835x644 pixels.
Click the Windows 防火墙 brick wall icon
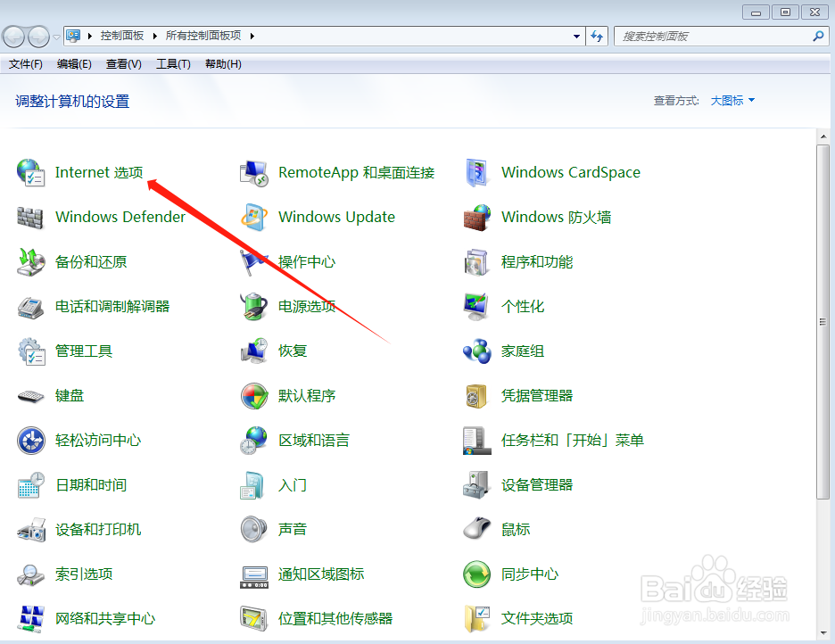pos(477,217)
